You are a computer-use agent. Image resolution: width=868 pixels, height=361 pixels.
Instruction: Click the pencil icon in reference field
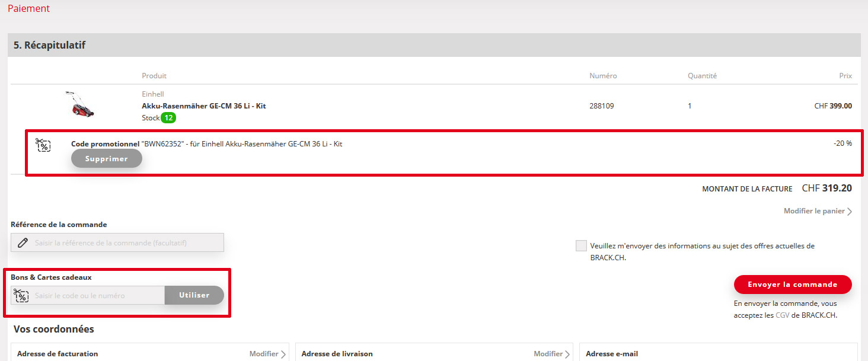pos(23,242)
